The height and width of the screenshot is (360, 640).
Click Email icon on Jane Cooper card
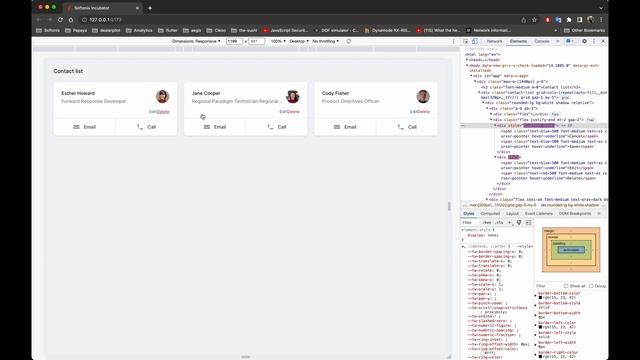(207, 127)
